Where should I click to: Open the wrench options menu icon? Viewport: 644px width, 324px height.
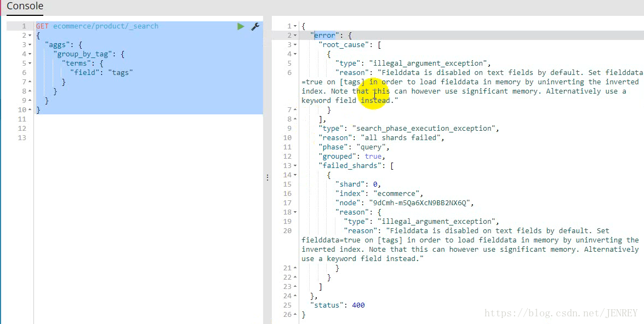255,26
